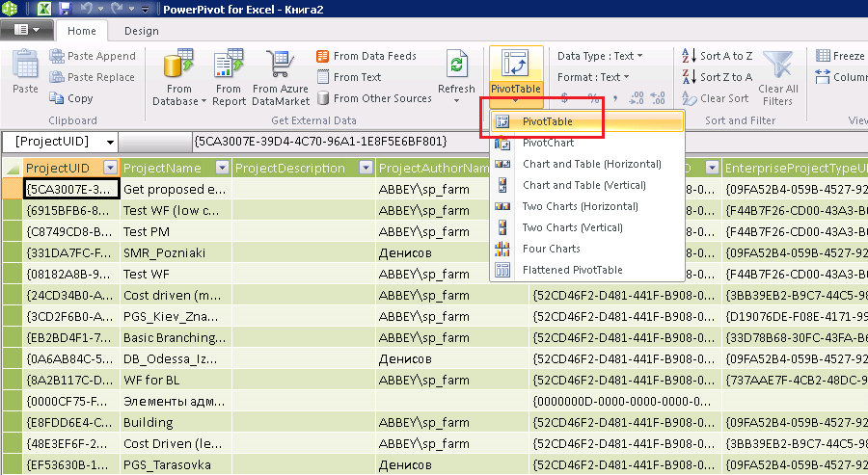Viewport: 868px width, 475px height.
Task: Select cell '{5CA3007E-3...'
Action: pyautogui.click(x=71, y=189)
